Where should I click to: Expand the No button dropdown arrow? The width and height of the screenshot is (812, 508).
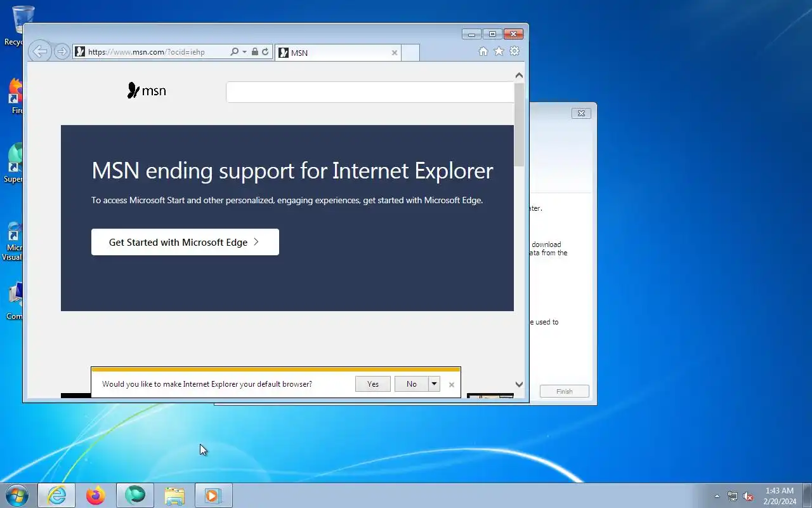point(434,384)
